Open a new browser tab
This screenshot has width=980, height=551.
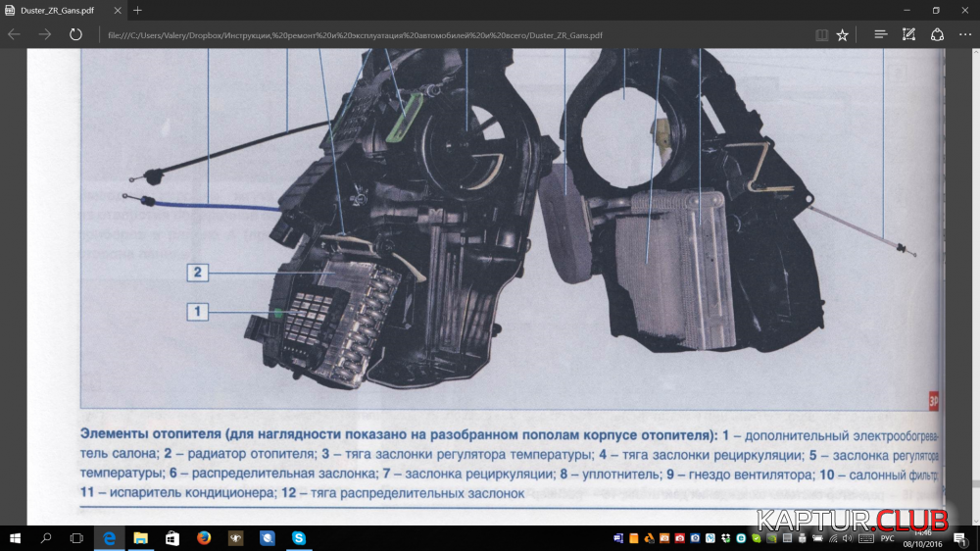[137, 10]
